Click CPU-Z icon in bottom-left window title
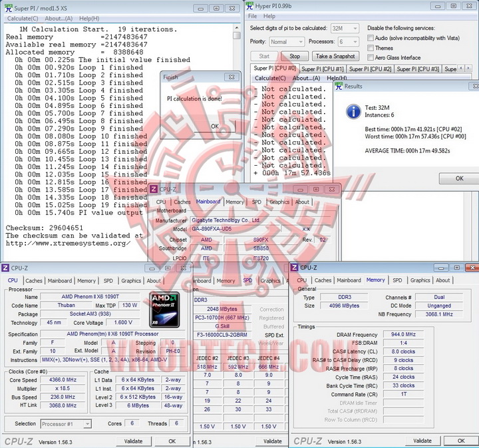Viewport: 479px width, 448px height. coord(5,268)
